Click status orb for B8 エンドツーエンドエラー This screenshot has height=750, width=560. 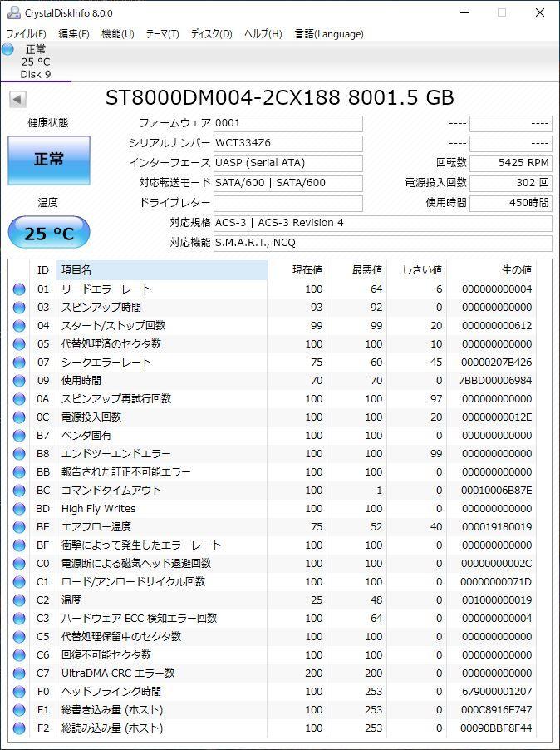(x=19, y=453)
